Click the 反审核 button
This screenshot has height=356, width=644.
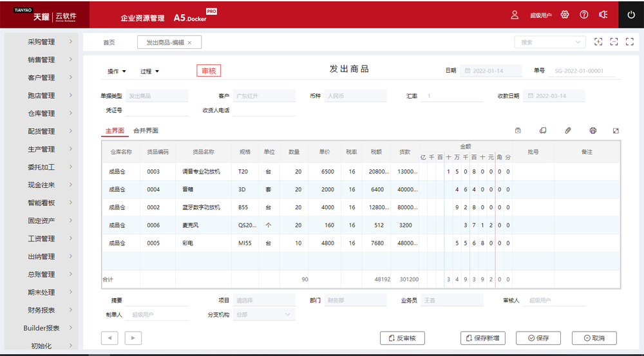402,338
